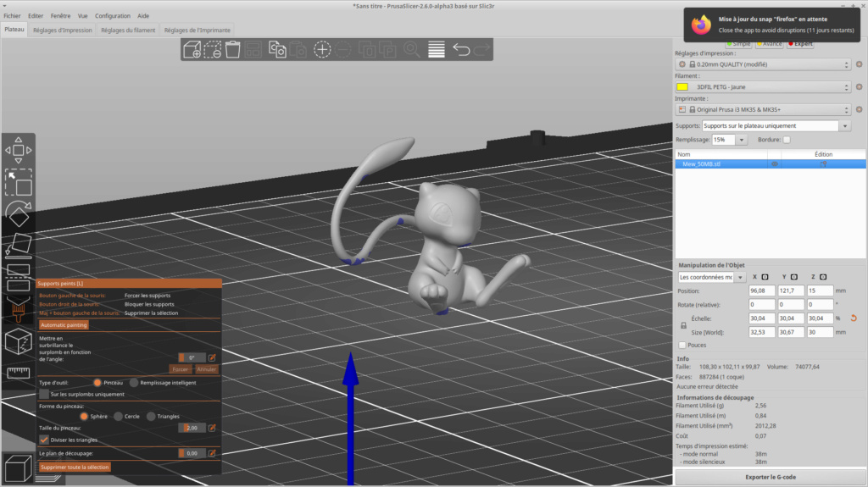
Task: Select the Rotate gizmo tool
Action: click(19, 213)
